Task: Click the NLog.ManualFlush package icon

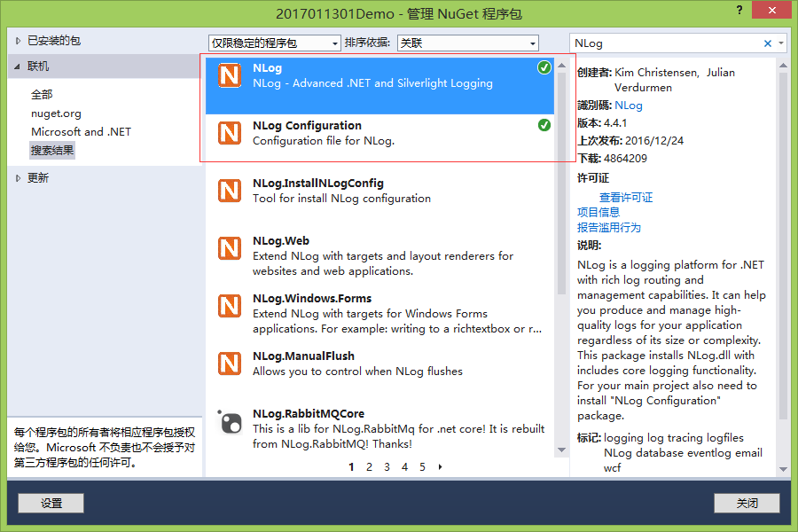Action: coord(230,364)
